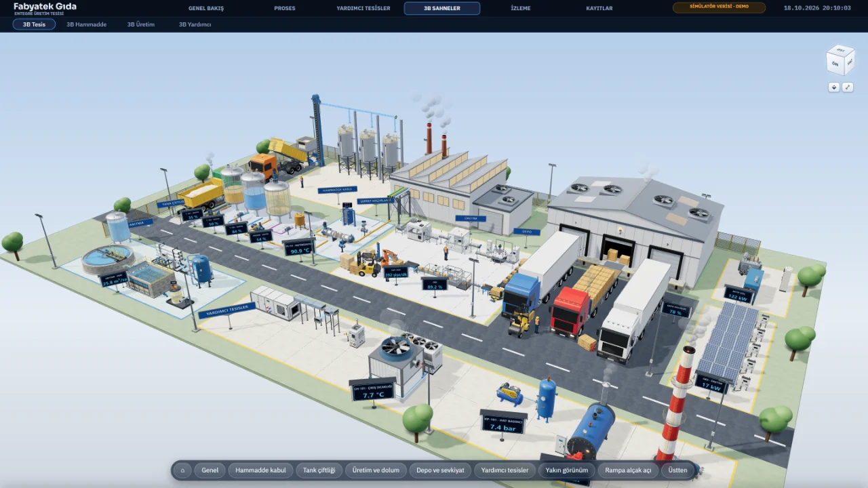Open the YARDIMCI TESİSLER top tab
This screenshot has width=868, height=488.
pos(363,8)
